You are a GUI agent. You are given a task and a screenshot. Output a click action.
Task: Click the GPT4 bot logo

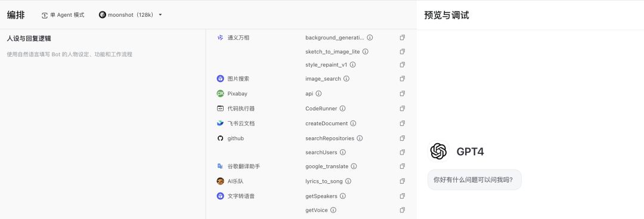point(438,151)
